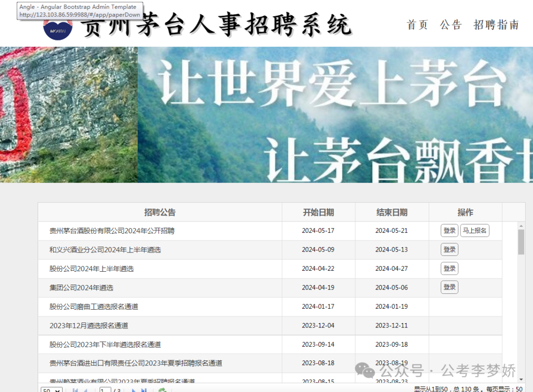Click the Moutai logo in the header
Viewport: 533px width, 392px height.
click(x=58, y=30)
